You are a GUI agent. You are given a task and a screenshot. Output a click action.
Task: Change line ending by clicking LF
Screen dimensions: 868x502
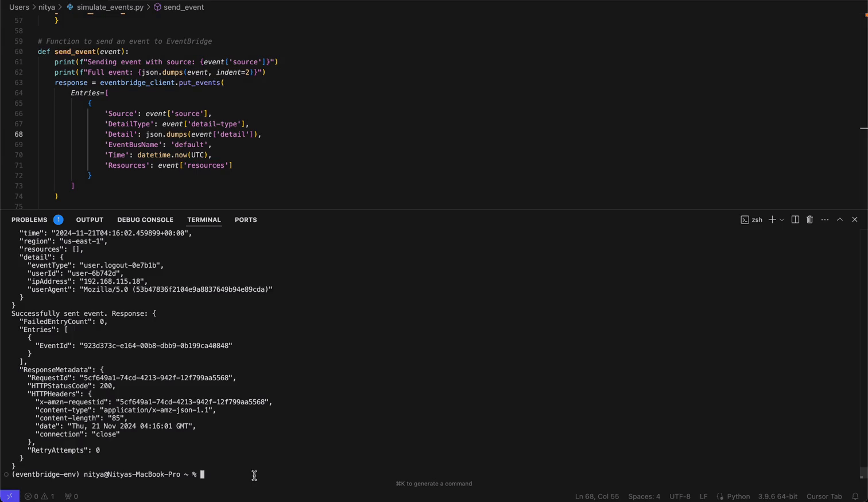pos(704,496)
